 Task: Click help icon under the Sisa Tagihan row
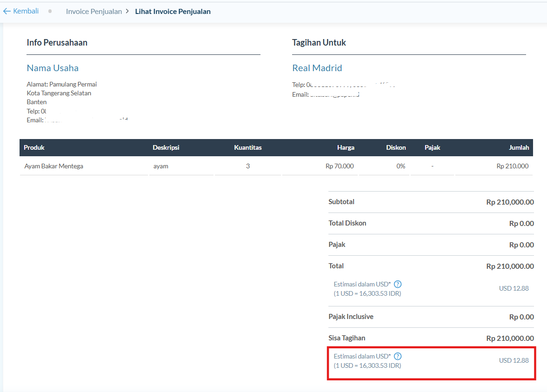(x=398, y=356)
